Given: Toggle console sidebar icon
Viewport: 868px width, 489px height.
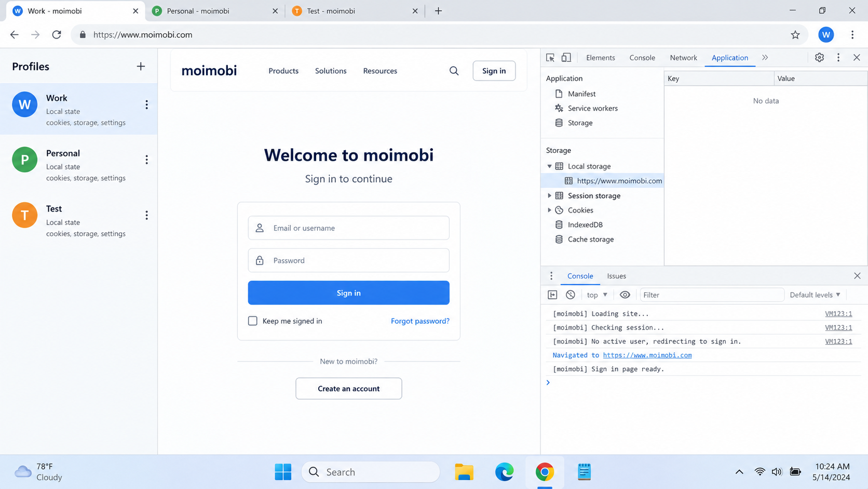Looking at the screenshot, I should (x=552, y=295).
